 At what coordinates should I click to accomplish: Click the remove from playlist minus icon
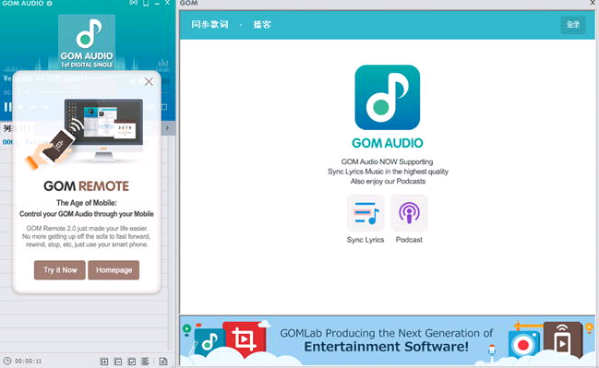point(118,361)
